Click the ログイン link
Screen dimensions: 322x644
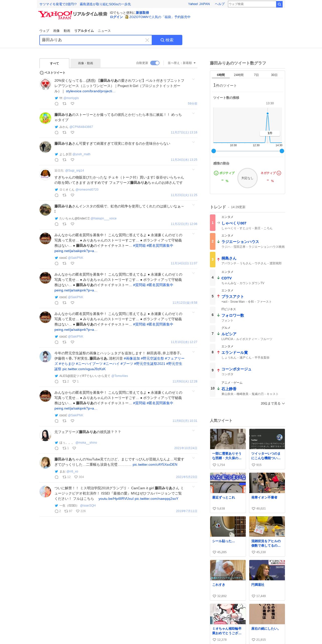click(x=116, y=17)
